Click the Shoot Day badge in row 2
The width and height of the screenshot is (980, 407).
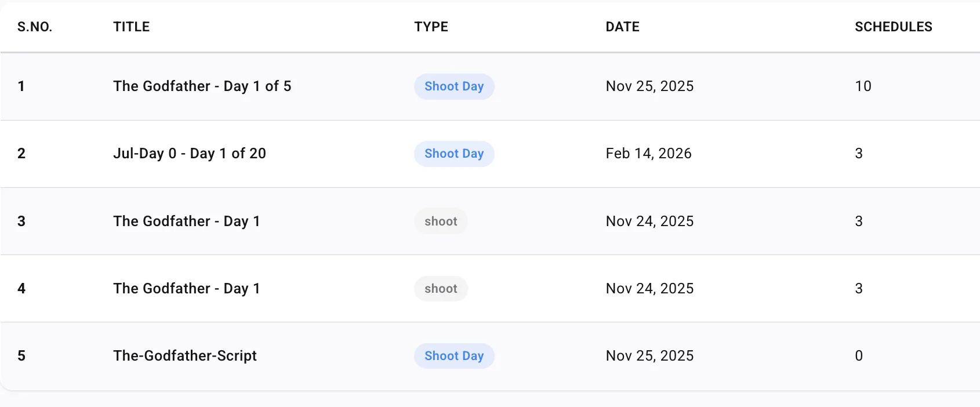coord(454,154)
